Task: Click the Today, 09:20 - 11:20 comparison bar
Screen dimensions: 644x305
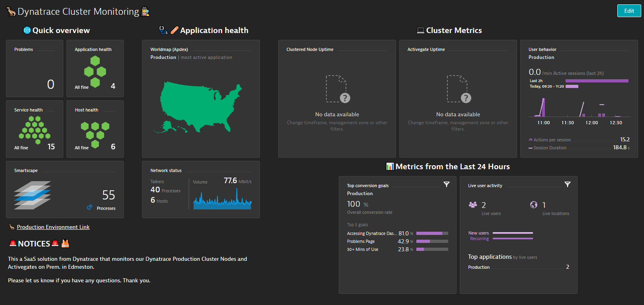Action: coord(572,86)
